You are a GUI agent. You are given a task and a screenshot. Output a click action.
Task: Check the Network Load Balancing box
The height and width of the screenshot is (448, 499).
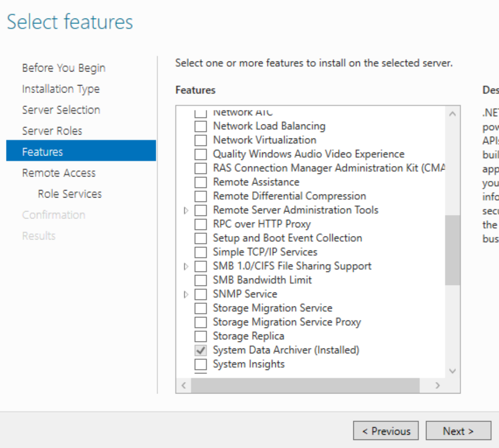coord(200,126)
